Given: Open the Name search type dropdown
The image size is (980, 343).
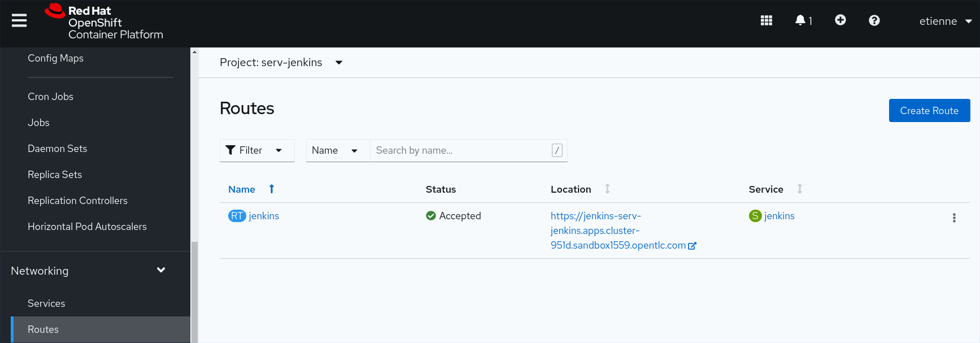Looking at the screenshot, I should click(x=338, y=150).
